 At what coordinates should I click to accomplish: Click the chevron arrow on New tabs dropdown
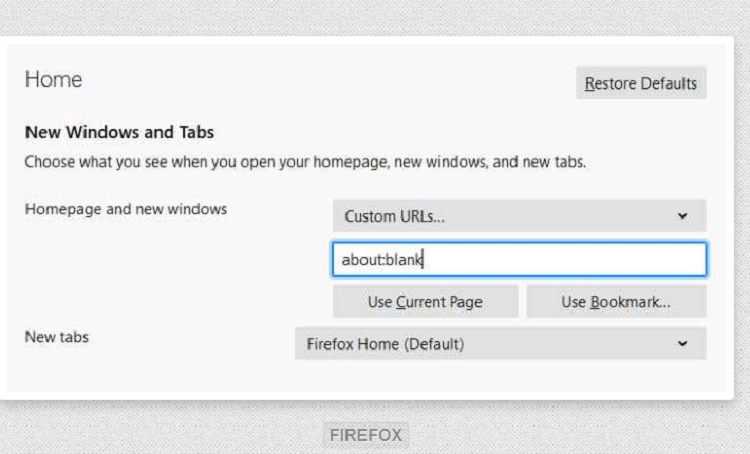coord(683,344)
